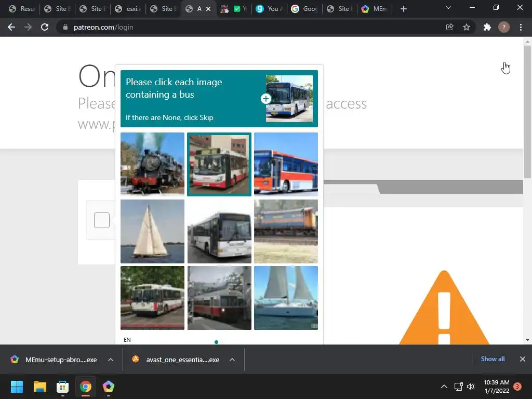The width and height of the screenshot is (532, 399).
Task: Click the page vertical scrollbar
Action: point(527,112)
